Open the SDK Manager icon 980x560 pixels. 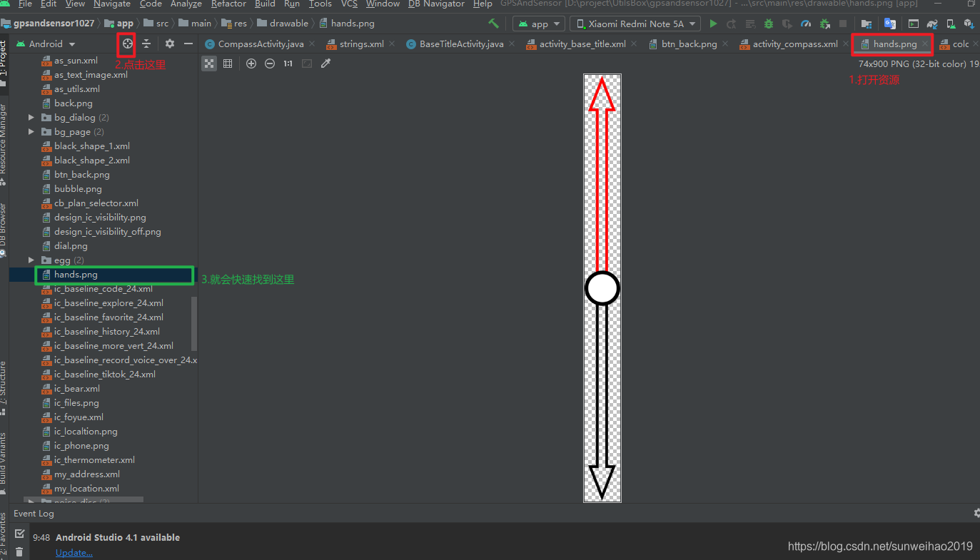(969, 24)
